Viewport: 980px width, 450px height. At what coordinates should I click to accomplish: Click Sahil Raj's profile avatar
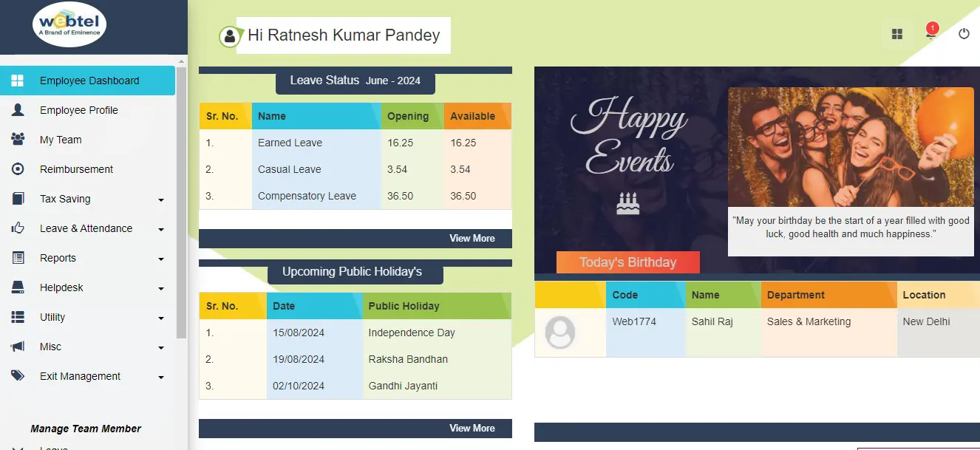[559, 333]
